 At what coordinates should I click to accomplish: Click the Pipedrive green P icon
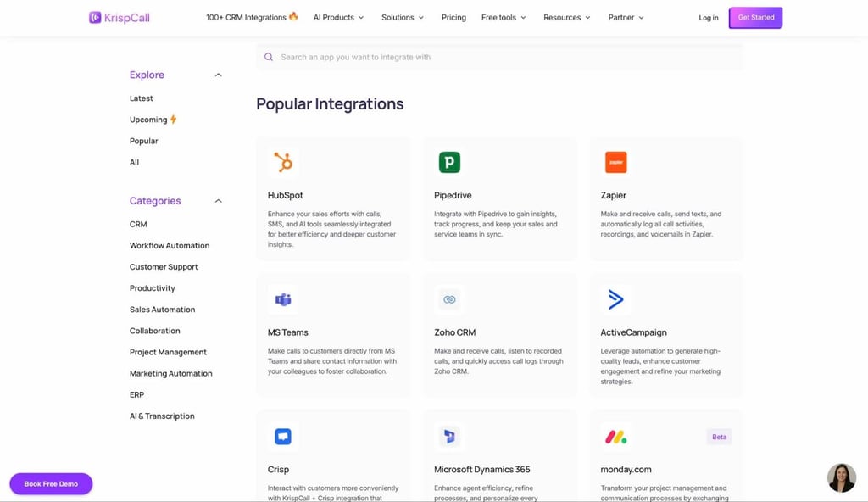click(x=449, y=162)
